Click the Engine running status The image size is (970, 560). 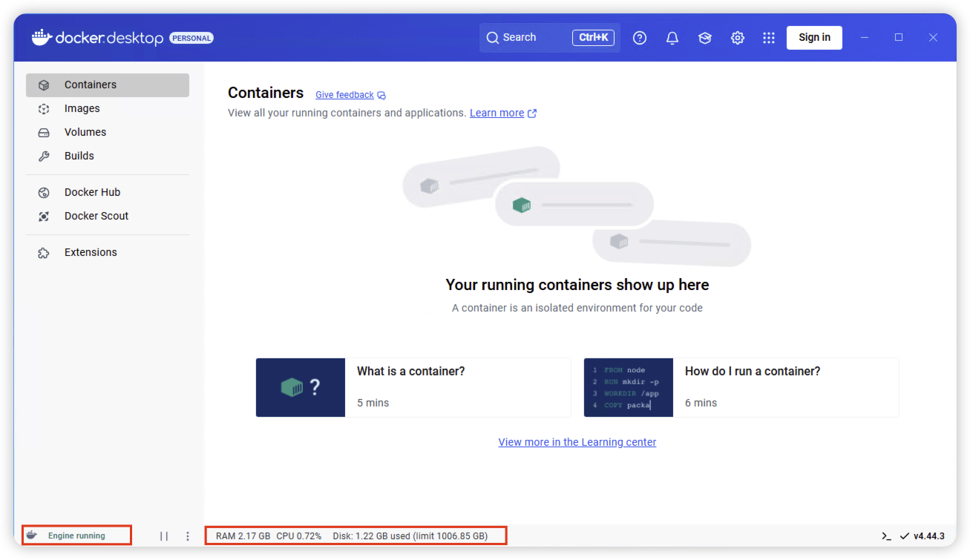[x=76, y=536]
